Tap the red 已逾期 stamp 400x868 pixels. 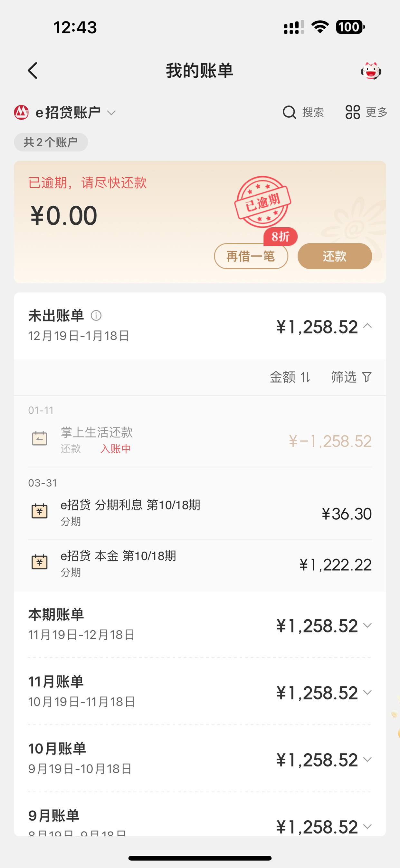[x=262, y=202]
